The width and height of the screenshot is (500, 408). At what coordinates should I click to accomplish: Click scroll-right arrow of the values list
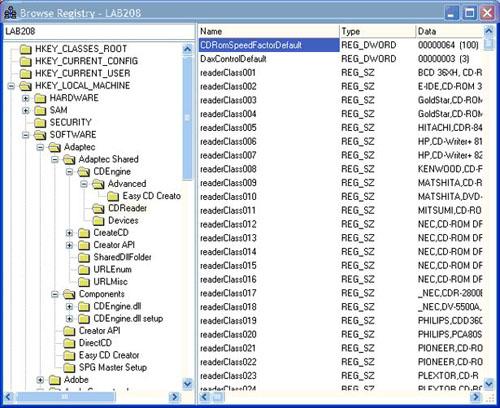coord(476,397)
